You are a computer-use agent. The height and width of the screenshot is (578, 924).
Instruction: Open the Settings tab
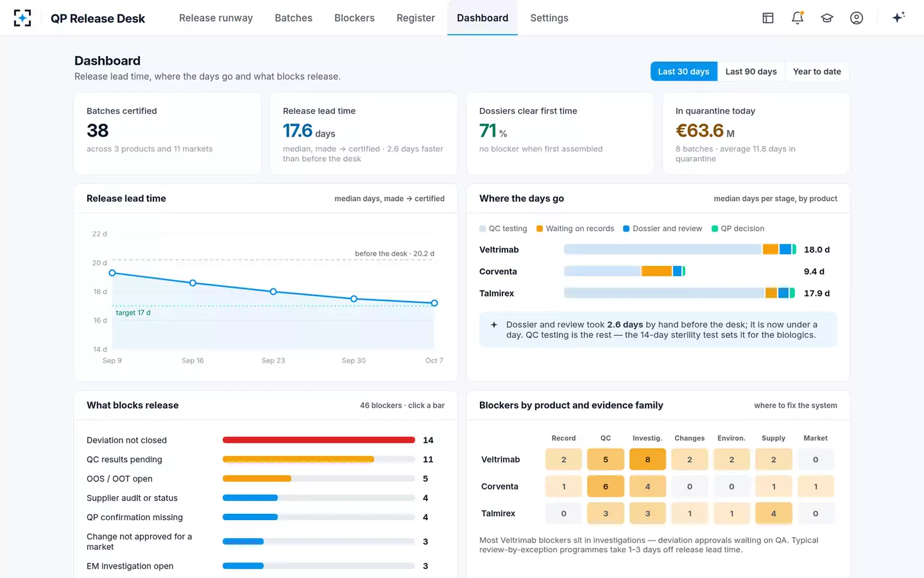[x=549, y=18]
